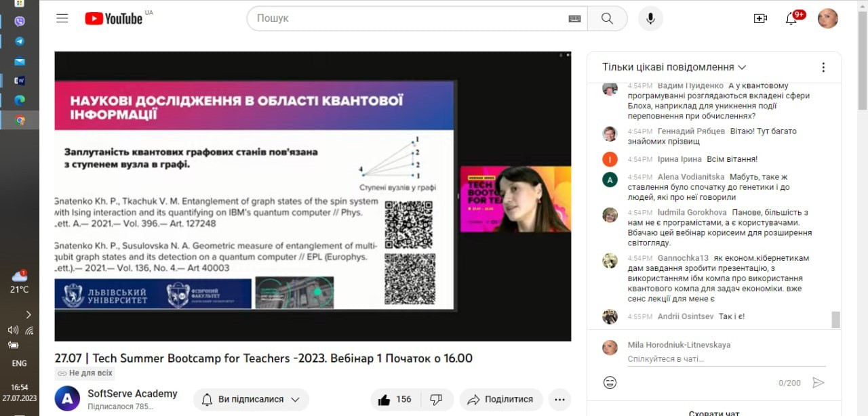Show hidden taskbar icons chevron

point(28,314)
